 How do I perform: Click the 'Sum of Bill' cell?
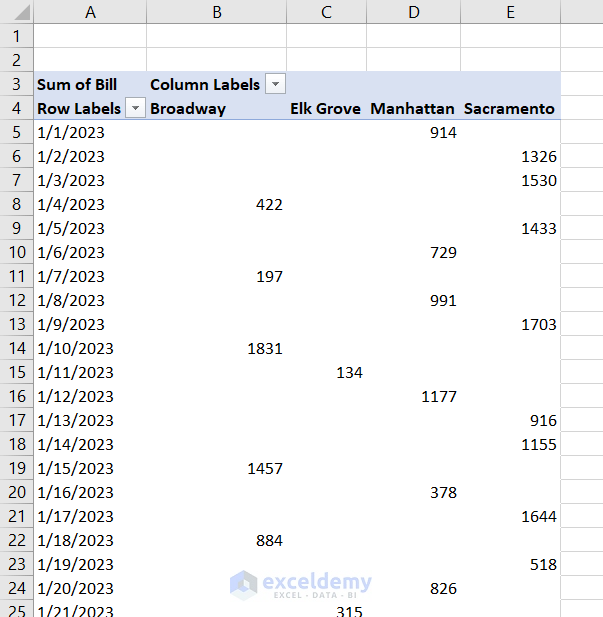click(90, 84)
